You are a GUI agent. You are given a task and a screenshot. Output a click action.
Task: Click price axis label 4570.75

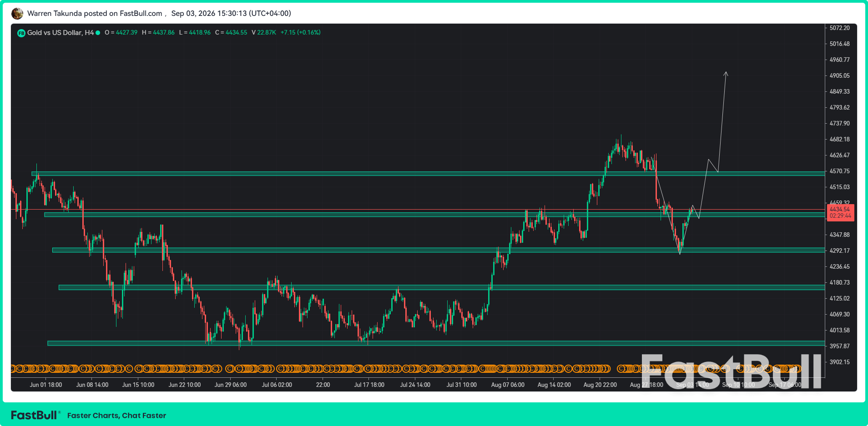click(x=840, y=171)
